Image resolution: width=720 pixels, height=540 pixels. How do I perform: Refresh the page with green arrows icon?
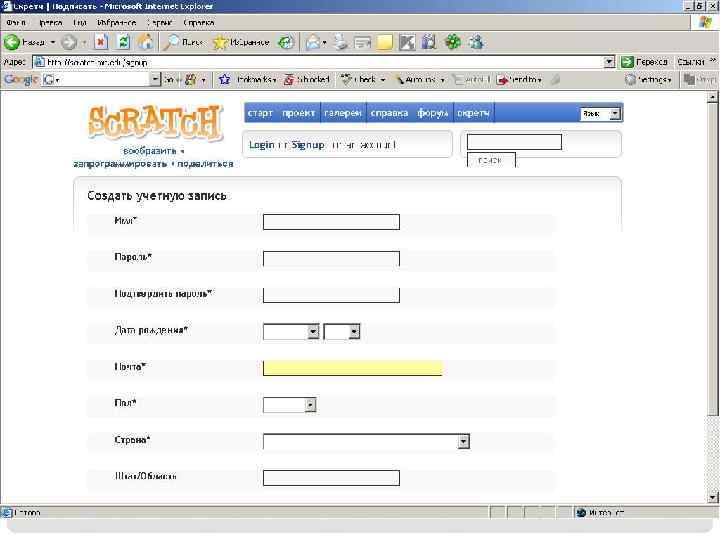(x=124, y=42)
